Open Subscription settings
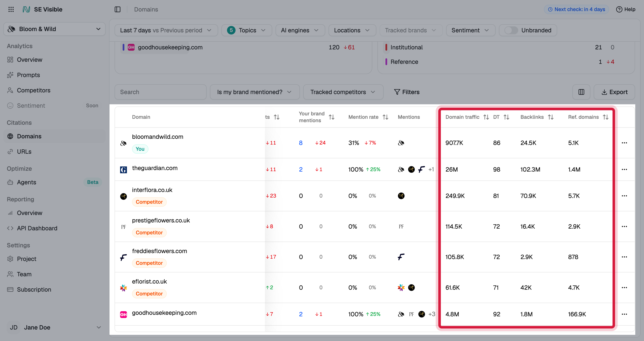Viewport: 644px width, 341px height. (x=34, y=289)
